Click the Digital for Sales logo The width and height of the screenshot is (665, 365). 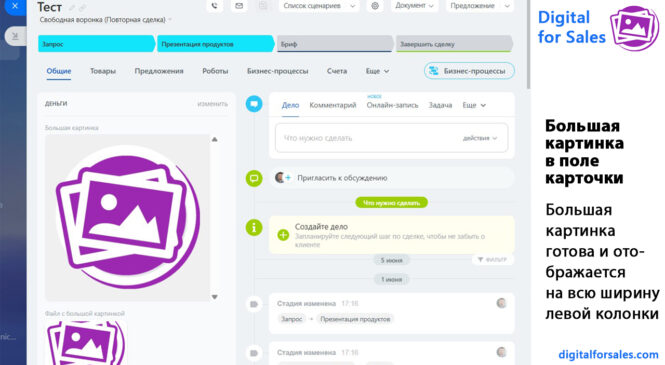click(x=598, y=28)
